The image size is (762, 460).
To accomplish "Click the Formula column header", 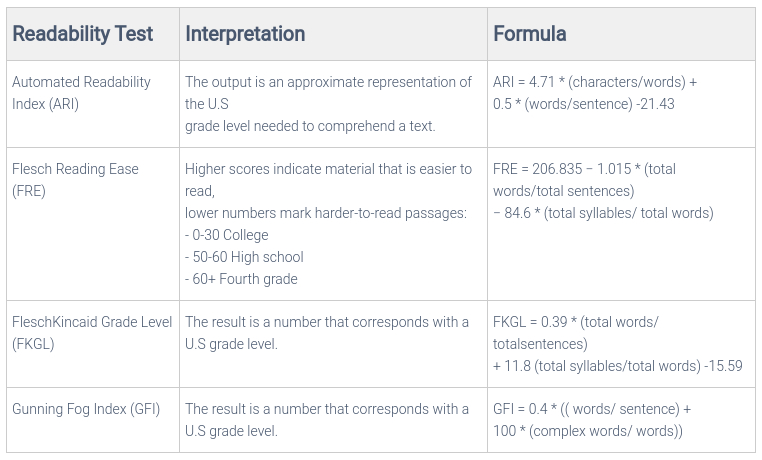I will [x=529, y=34].
